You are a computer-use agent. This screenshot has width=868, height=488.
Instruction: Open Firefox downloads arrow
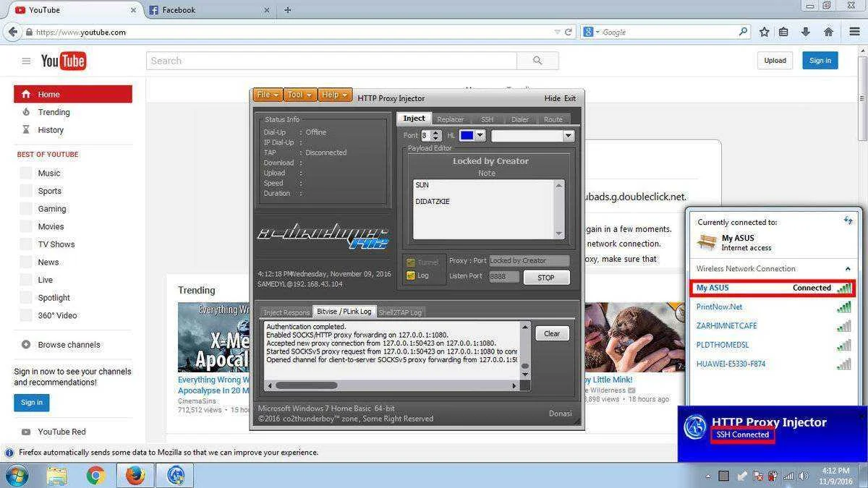pos(806,32)
